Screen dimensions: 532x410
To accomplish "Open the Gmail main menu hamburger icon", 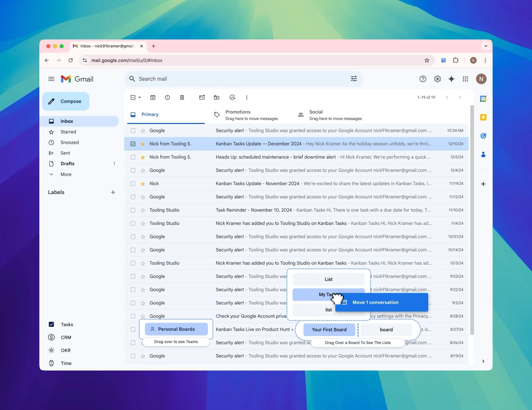I will click(51, 79).
